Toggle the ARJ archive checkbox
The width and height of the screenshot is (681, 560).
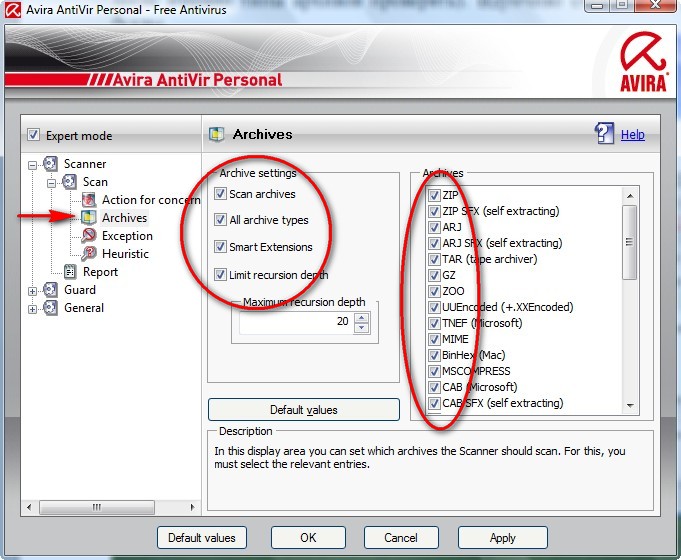coord(434,227)
